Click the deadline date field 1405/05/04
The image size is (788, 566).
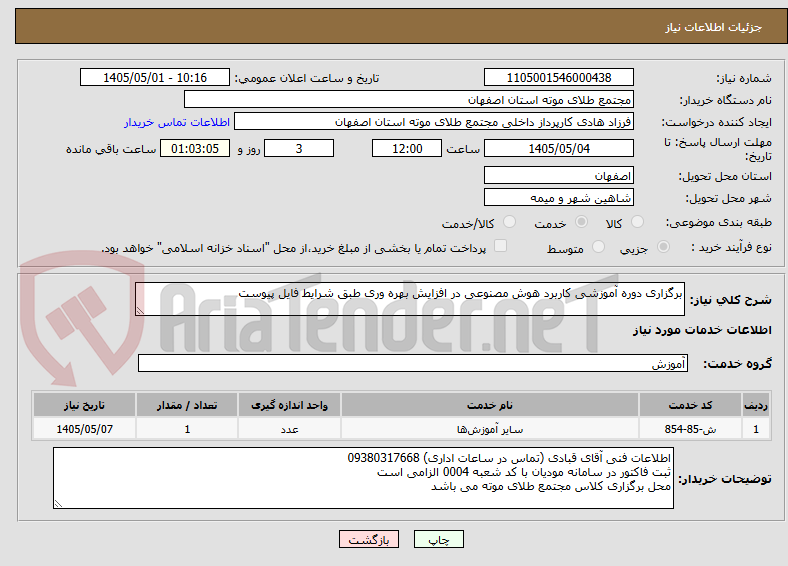coord(558,148)
